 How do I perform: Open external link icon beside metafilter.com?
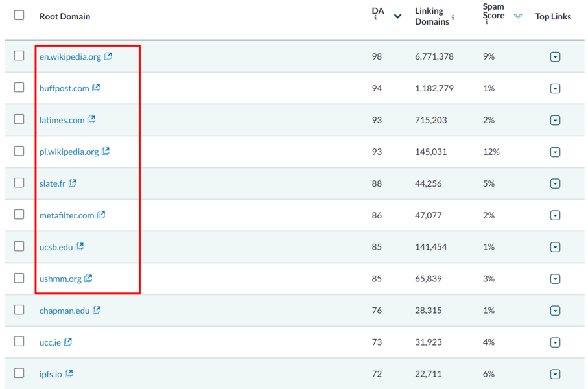point(101,215)
